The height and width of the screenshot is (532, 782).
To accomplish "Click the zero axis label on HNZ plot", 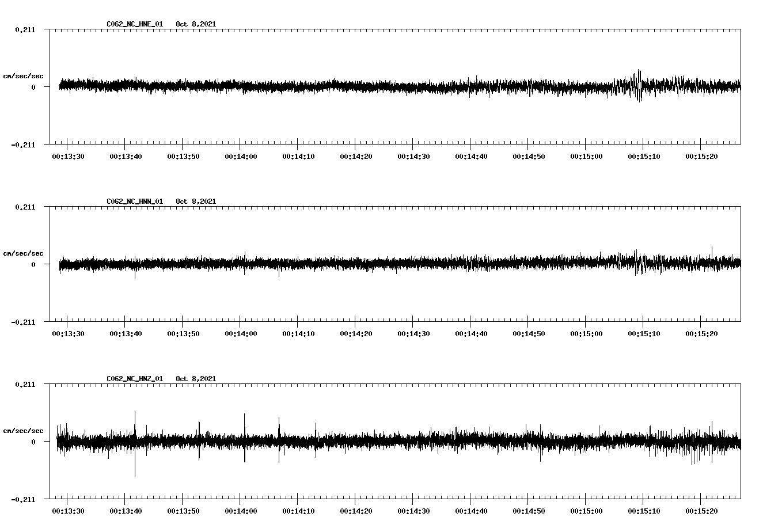I will coord(33,442).
